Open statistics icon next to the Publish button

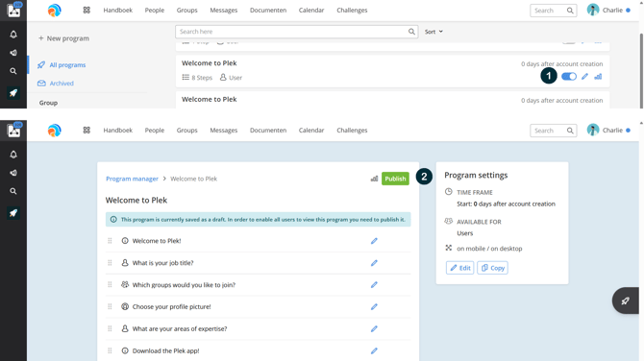(x=374, y=179)
